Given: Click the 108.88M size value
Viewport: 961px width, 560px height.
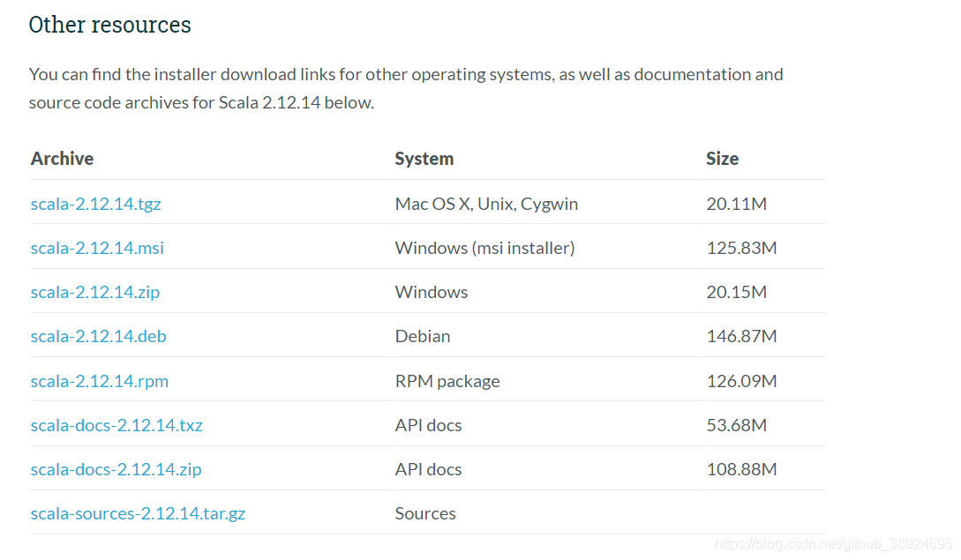Looking at the screenshot, I should tap(741, 469).
